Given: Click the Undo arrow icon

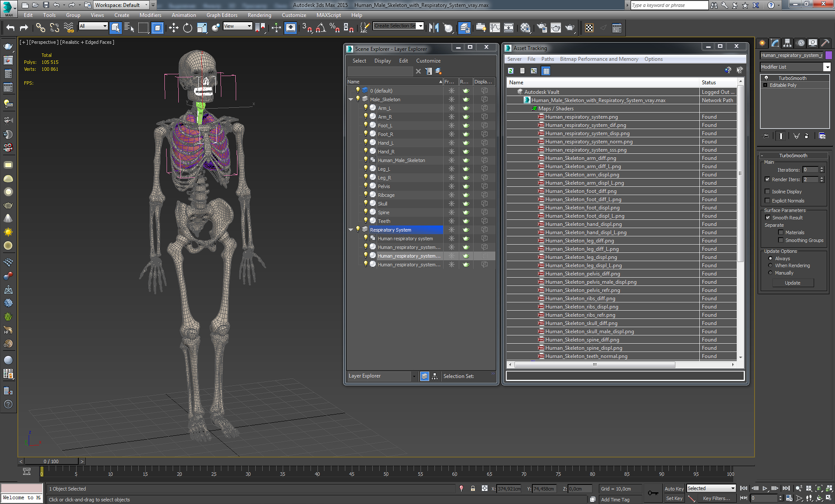Looking at the screenshot, I should [10, 28].
